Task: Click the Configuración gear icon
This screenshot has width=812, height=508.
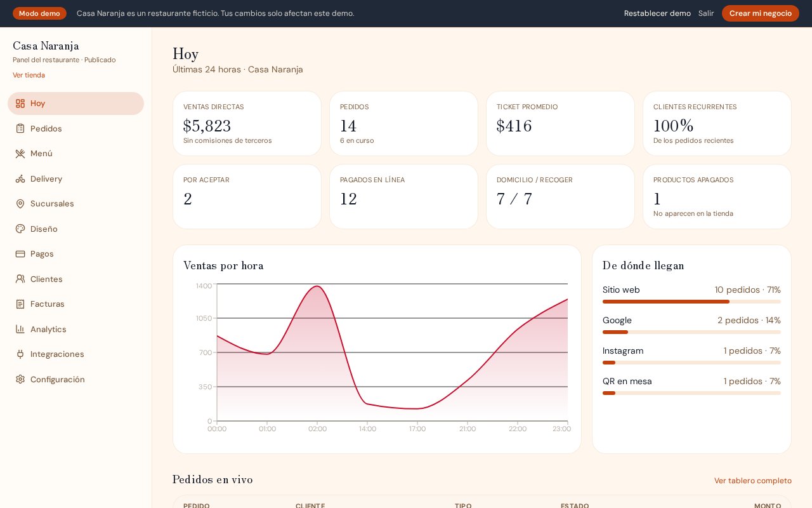Action: (x=20, y=379)
